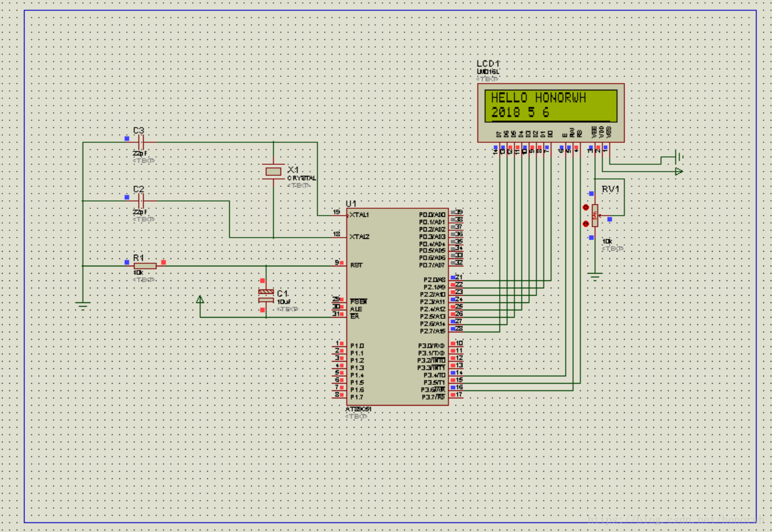Click the LCD1 component label text

[x=488, y=64]
